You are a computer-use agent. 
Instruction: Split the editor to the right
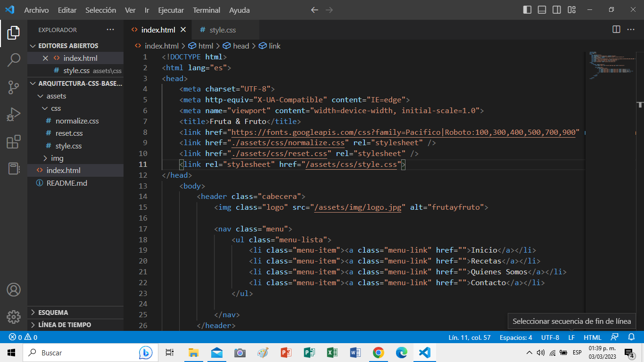click(616, 29)
